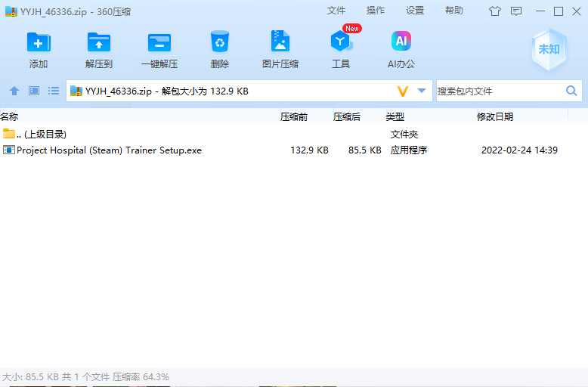Click the 2022-02-24 14:39 date cell
The height and width of the screenshot is (387, 588).
click(519, 150)
